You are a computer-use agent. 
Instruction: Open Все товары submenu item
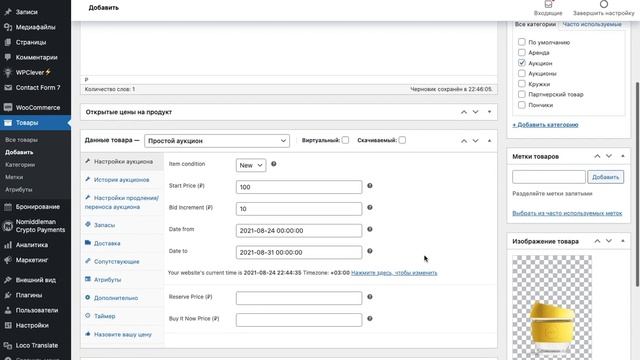pos(21,140)
